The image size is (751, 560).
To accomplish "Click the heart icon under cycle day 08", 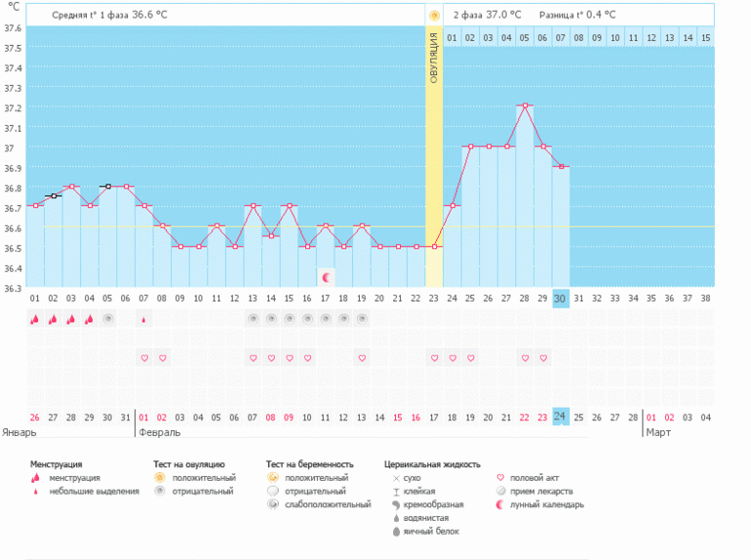I will 163,358.
